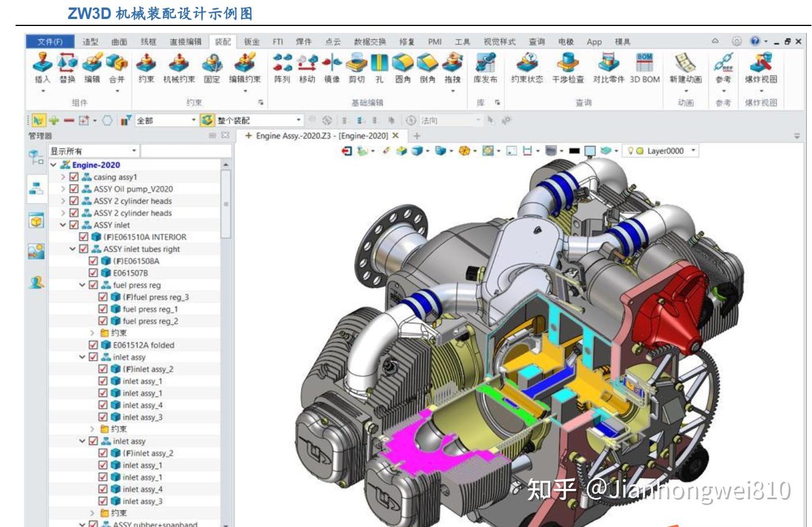Screen dimensions: 812x527
Task: Click the 插入 (Insert) component icon
Action: [x=43, y=63]
